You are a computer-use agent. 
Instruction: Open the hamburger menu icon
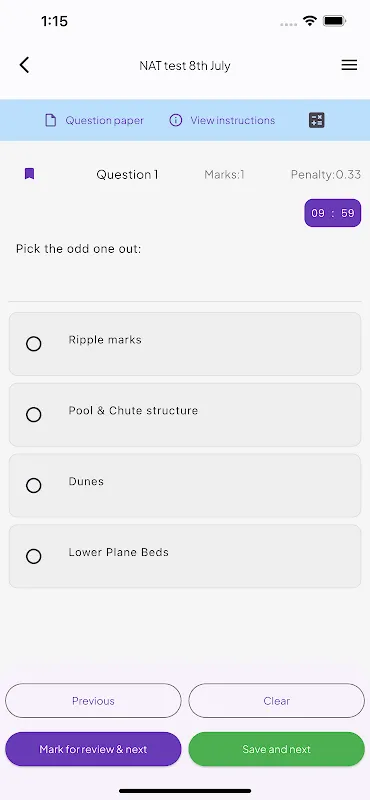[x=349, y=65]
